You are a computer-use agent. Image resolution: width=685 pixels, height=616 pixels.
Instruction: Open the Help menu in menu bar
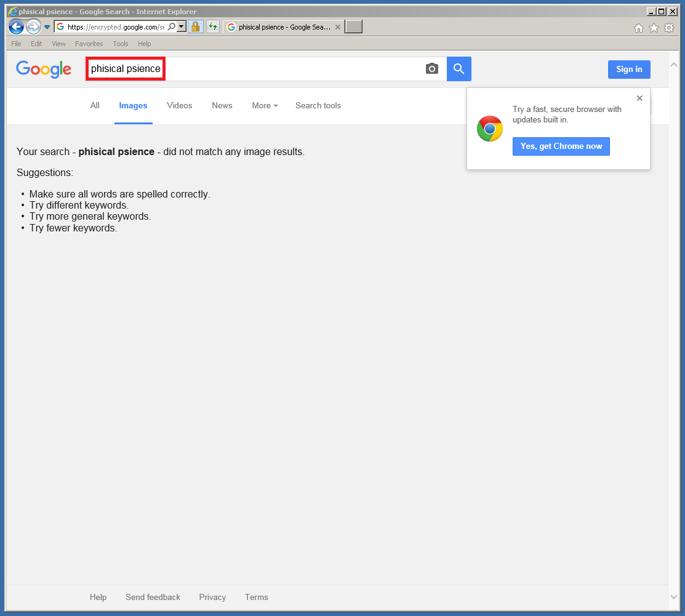[x=144, y=44]
